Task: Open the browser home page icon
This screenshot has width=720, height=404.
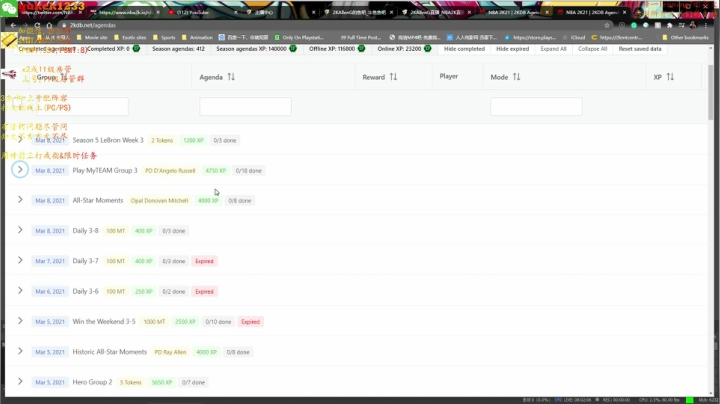Action: (50, 25)
